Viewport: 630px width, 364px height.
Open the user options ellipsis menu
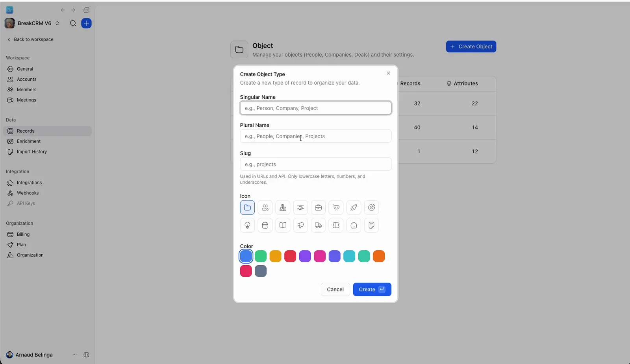[x=74, y=355]
